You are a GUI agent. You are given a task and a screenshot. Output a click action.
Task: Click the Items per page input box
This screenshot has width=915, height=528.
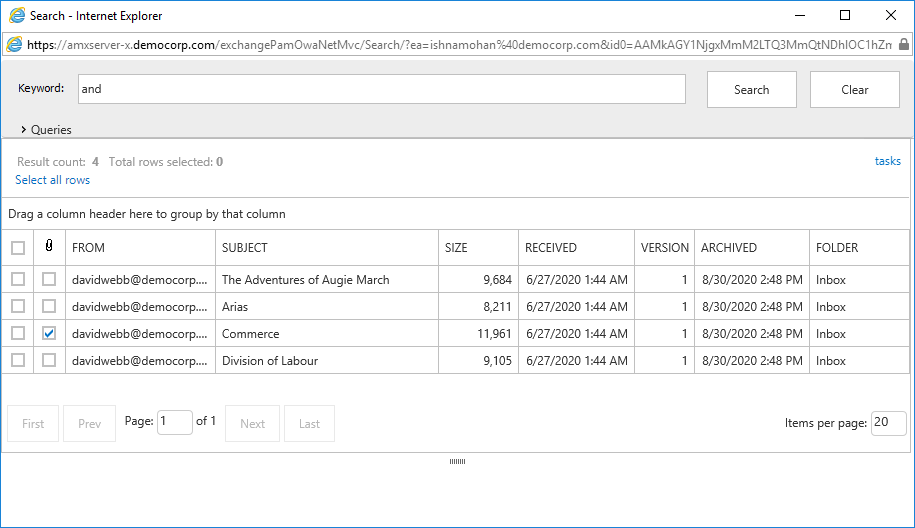point(888,423)
